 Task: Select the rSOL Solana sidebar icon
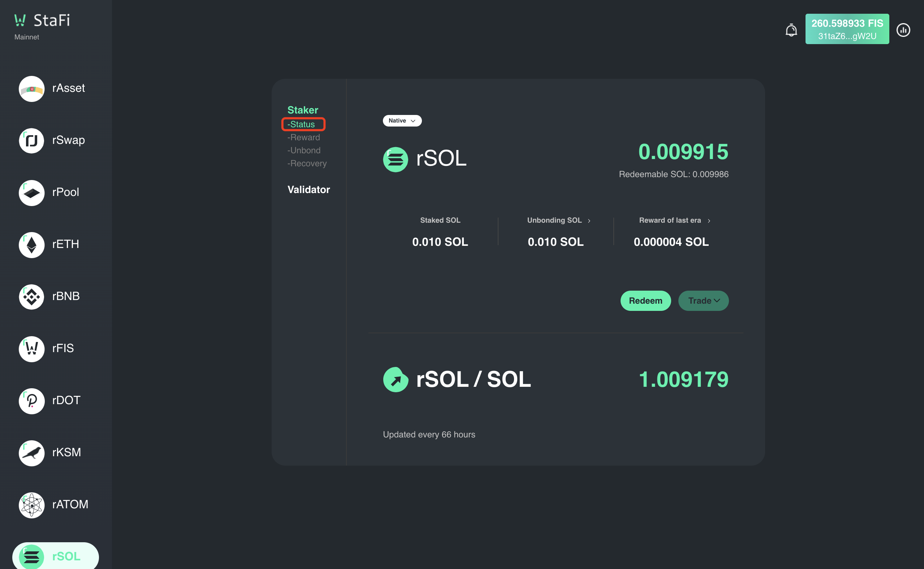31,557
